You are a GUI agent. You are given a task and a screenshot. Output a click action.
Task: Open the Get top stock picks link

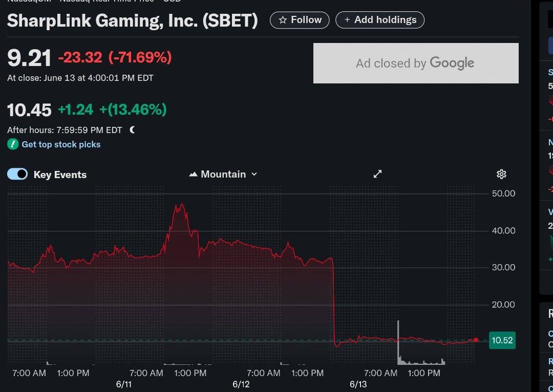pos(61,144)
